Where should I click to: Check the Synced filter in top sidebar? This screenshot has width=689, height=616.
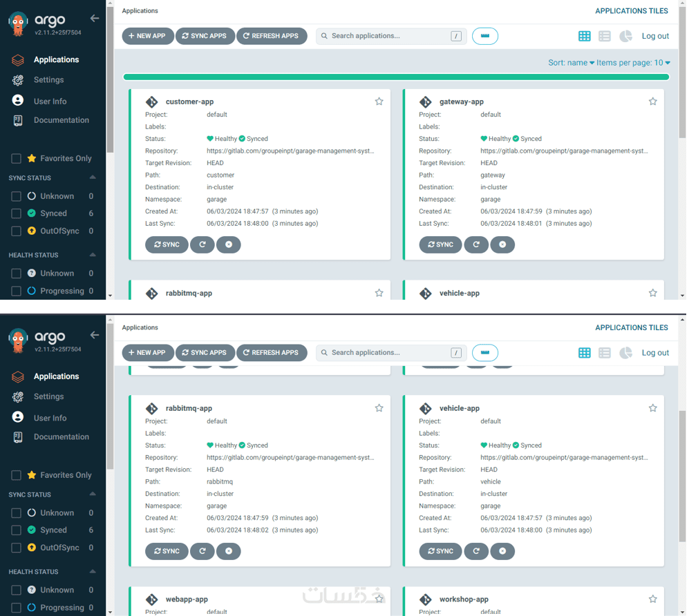pos(17,213)
